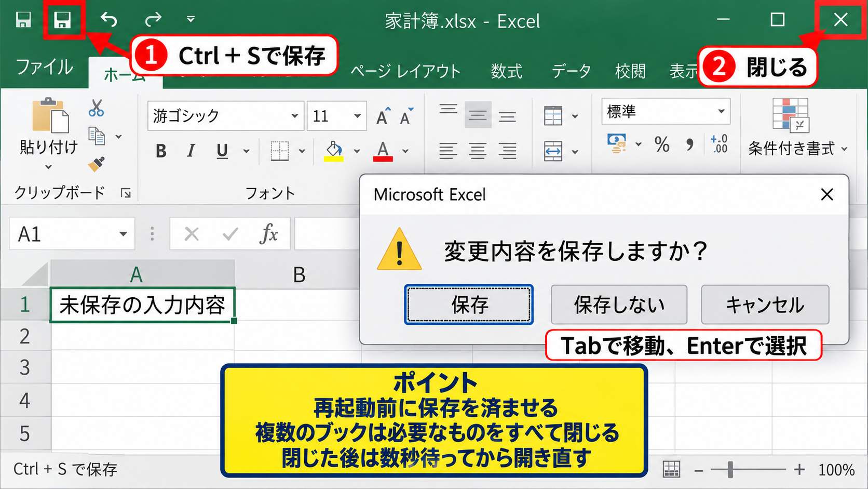Select column A header
This screenshot has width=868, height=489.
pos(142,274)
